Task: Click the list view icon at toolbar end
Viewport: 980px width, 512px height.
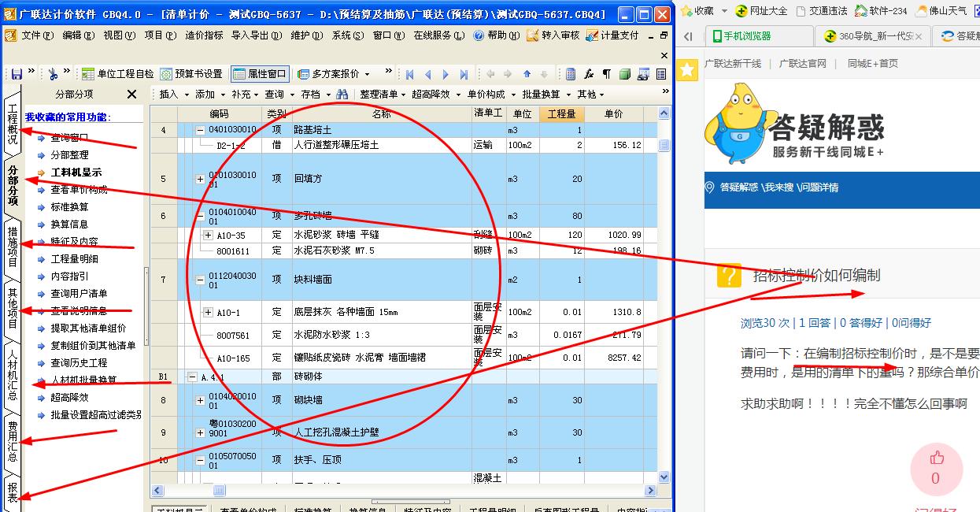Action: click(x=661, y=74)
